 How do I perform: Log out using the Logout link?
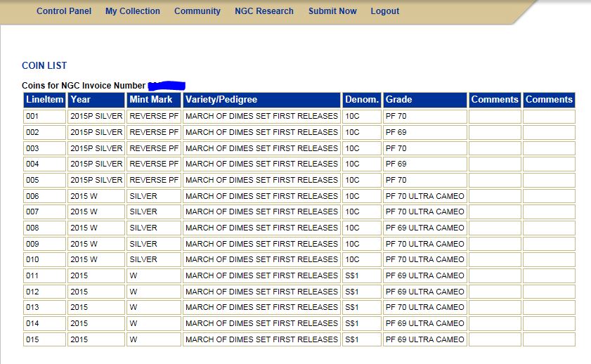384,11
